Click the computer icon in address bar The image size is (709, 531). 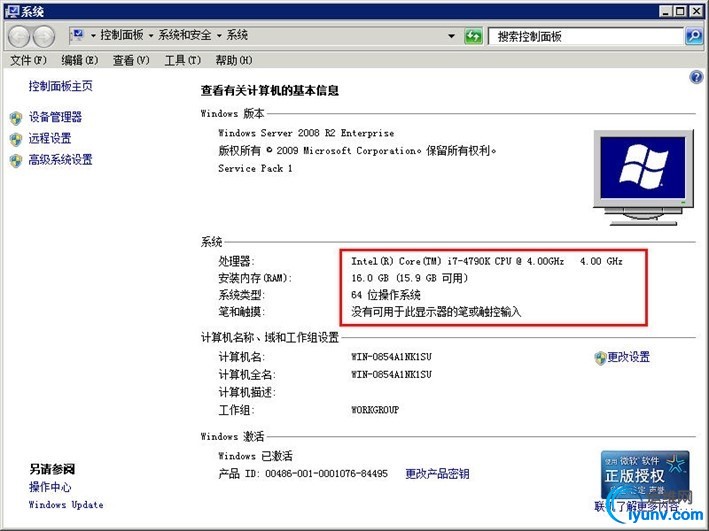tap(78, 35)
